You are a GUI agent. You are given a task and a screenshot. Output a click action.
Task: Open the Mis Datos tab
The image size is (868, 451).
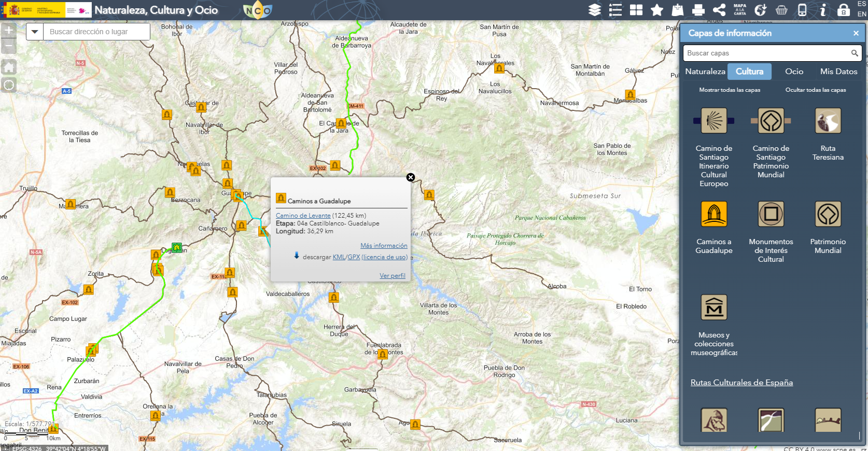pos(839,72)
